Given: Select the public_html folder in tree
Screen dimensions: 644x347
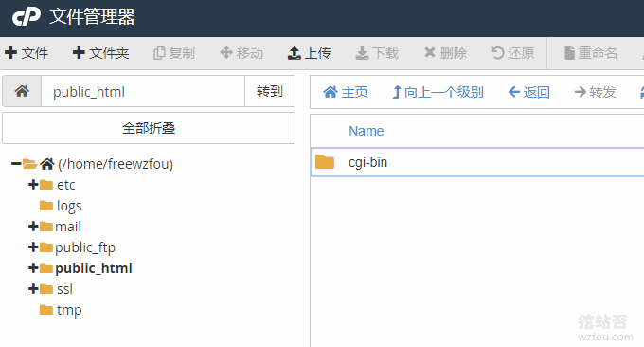Looking at the screenshot, I should (x=94, y=268).
